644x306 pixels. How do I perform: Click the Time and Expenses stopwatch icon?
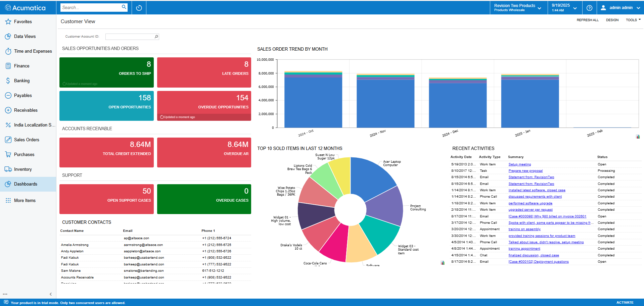pos(8,51)
